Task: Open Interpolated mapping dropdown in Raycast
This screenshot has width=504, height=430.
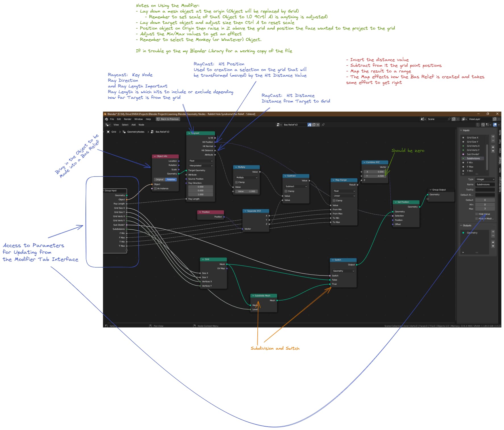Action: point(201,165)
